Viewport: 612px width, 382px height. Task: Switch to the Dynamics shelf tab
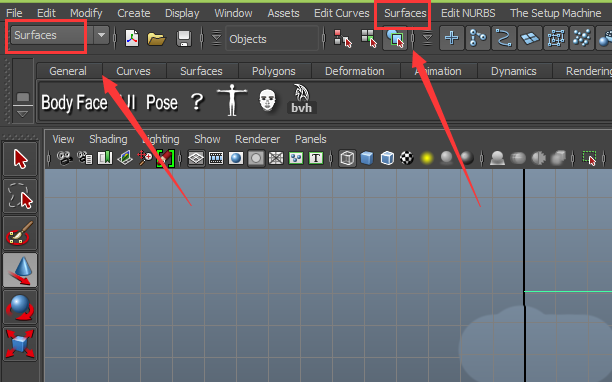tap(513, 71)
